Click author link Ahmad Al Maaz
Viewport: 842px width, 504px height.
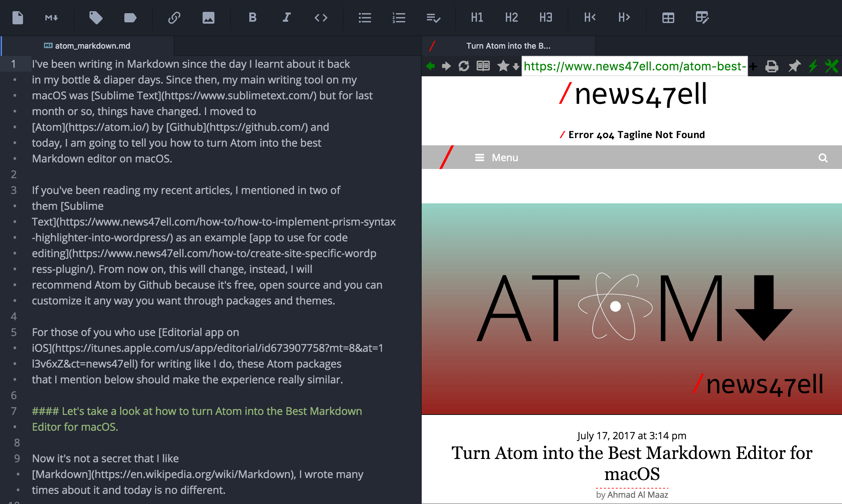tap(637, 494)
